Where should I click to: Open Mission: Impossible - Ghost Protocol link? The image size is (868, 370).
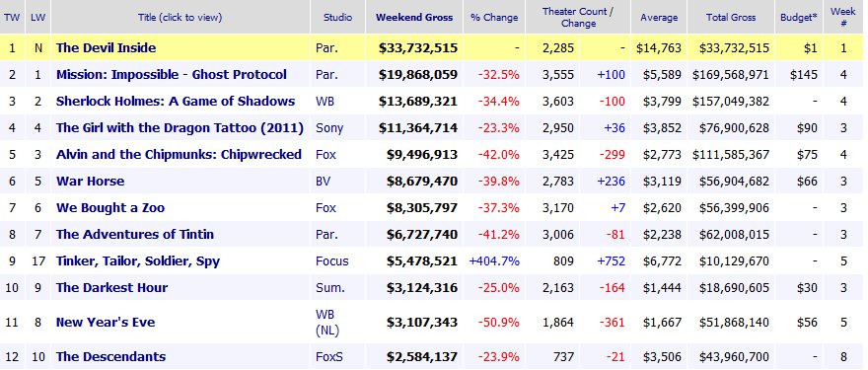(x=171, y=75)
